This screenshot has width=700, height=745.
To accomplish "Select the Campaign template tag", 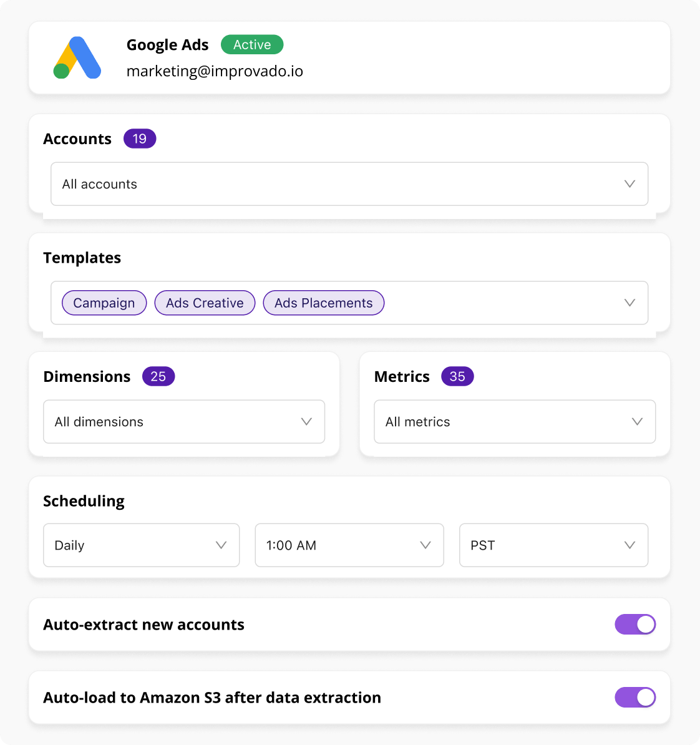I will [104, 303].
